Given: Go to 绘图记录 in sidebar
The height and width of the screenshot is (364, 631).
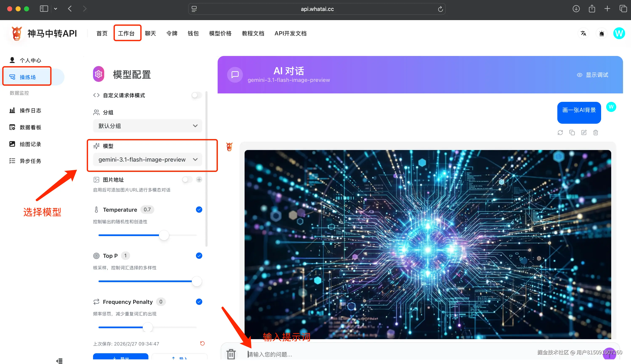Looking at the screenshot, I should 30,144.
